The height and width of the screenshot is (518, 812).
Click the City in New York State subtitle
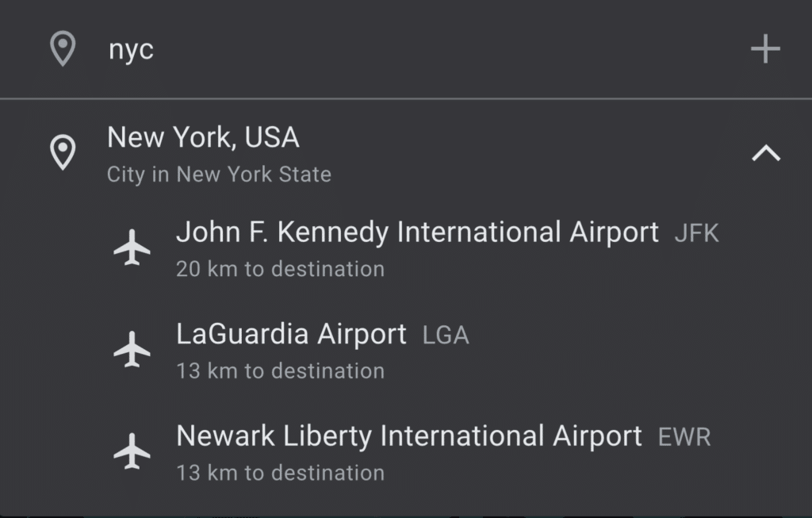219,175
